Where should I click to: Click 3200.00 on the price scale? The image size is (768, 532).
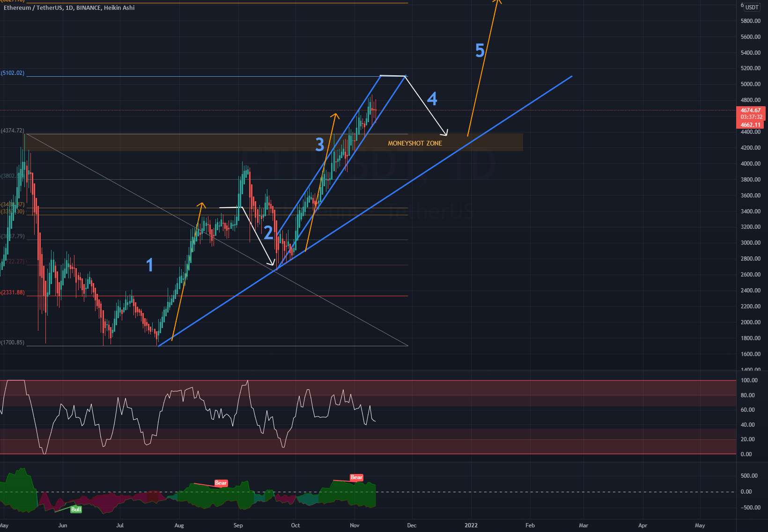pos(750,227)
